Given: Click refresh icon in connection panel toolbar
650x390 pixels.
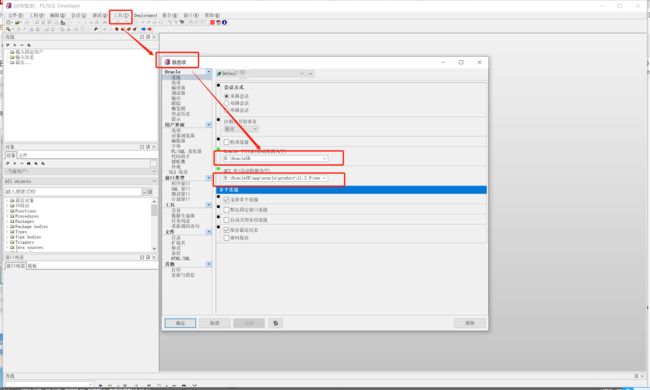Looking at the screenshot, I should pos(8,45).
